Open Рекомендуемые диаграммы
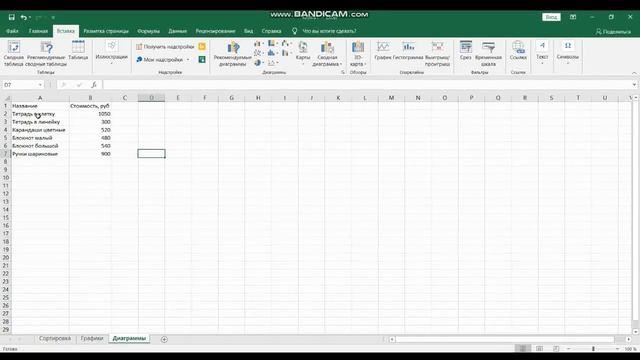This screenshot has height=360, width=640. click(233, 53)
